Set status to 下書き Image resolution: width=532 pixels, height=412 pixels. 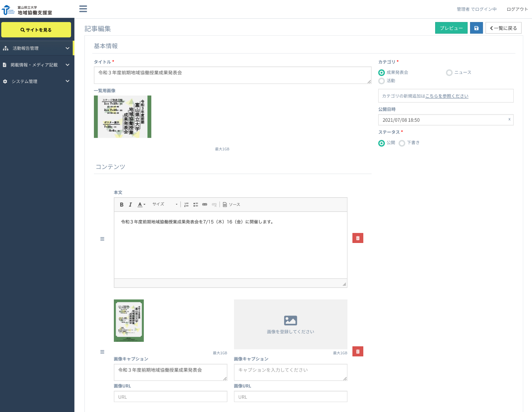pos(402,143)
